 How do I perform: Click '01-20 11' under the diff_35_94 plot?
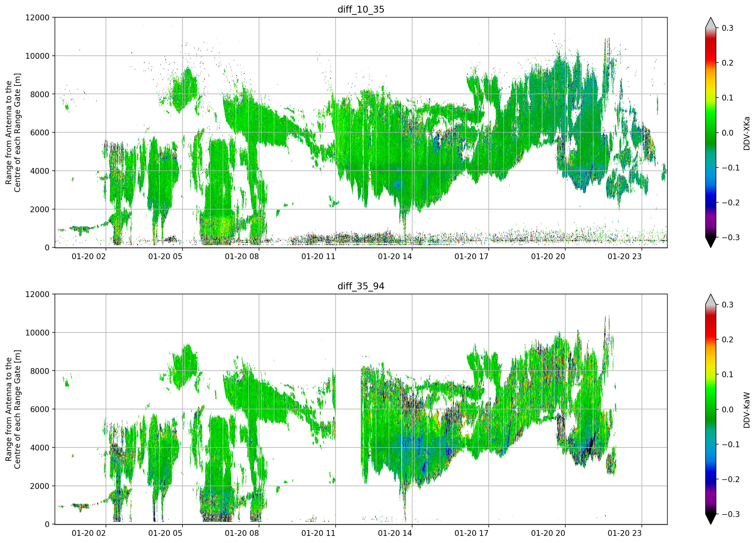[318, 533]
